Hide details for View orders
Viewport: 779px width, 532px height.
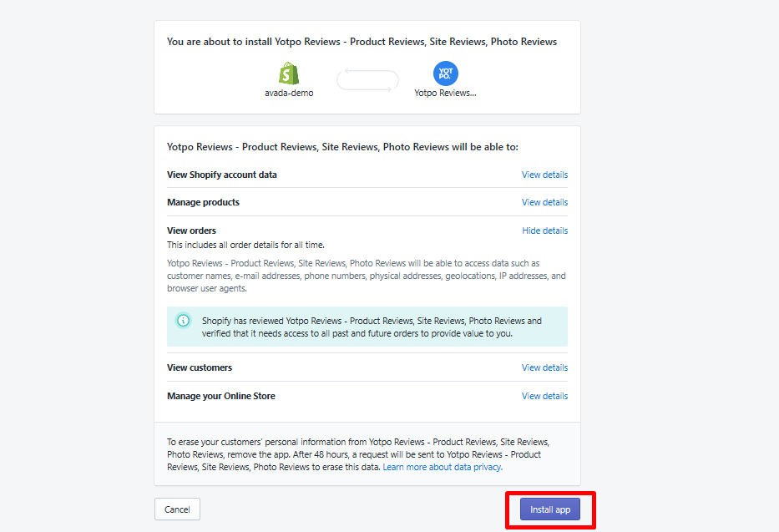(544, 231)
